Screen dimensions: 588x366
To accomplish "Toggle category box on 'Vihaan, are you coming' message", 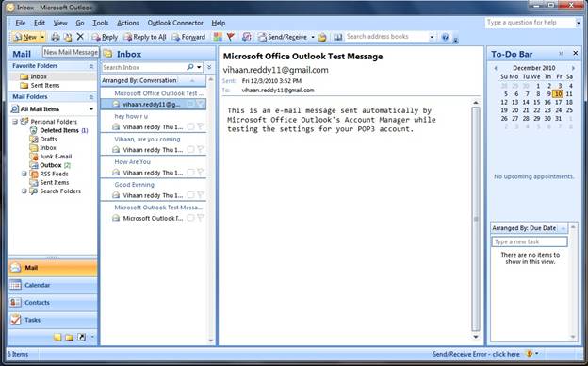I will point(190,149).
